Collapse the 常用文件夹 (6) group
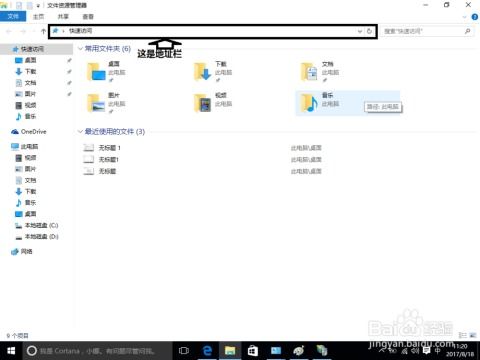The width and height of the screenshot is (480, 360). (x=80, y=49)
